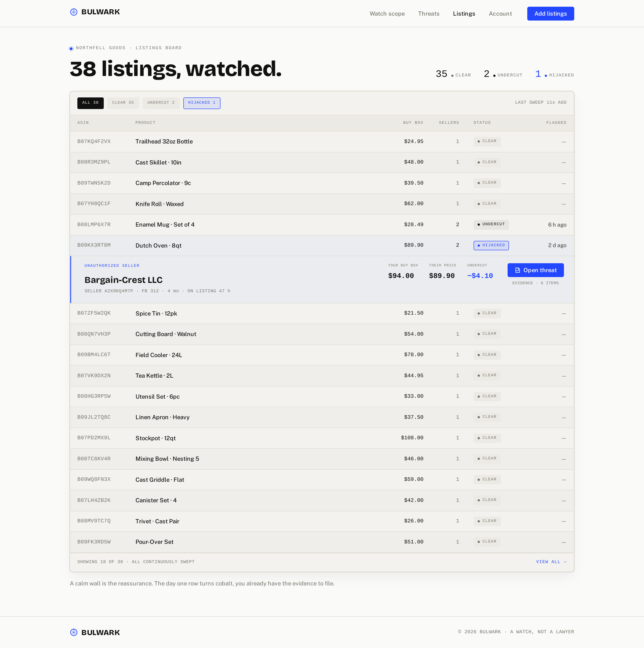Click the $108.00 Stockpot buy box price

point(412,438)
